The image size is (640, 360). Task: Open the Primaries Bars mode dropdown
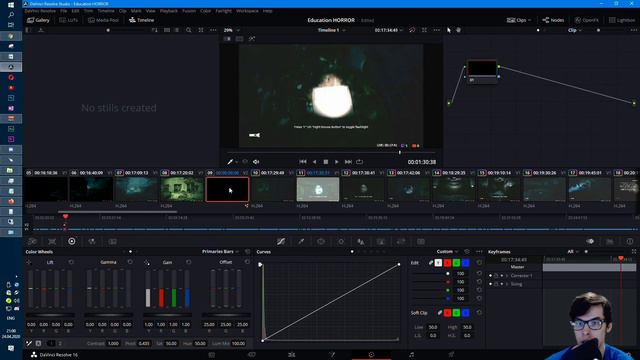tap(220, 251)
